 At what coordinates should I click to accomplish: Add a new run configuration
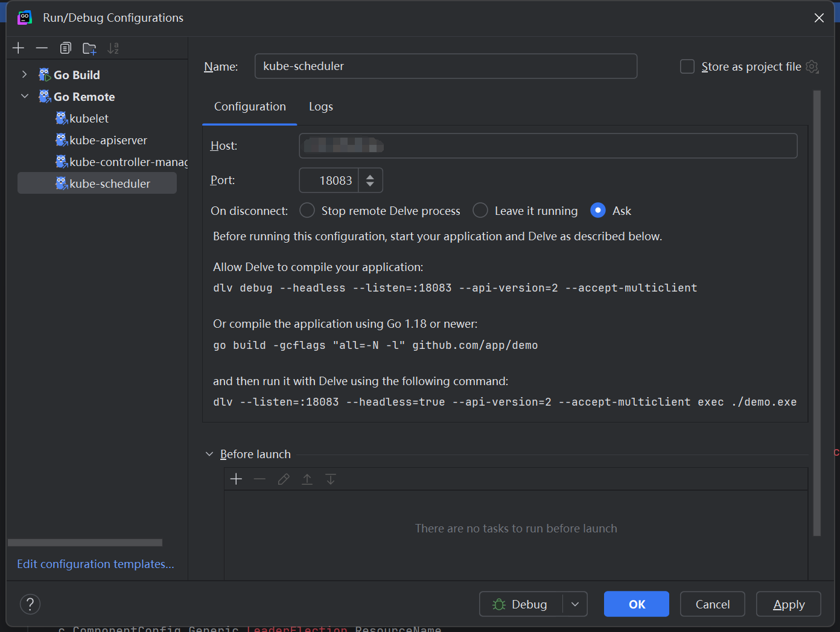click(18, 48)
